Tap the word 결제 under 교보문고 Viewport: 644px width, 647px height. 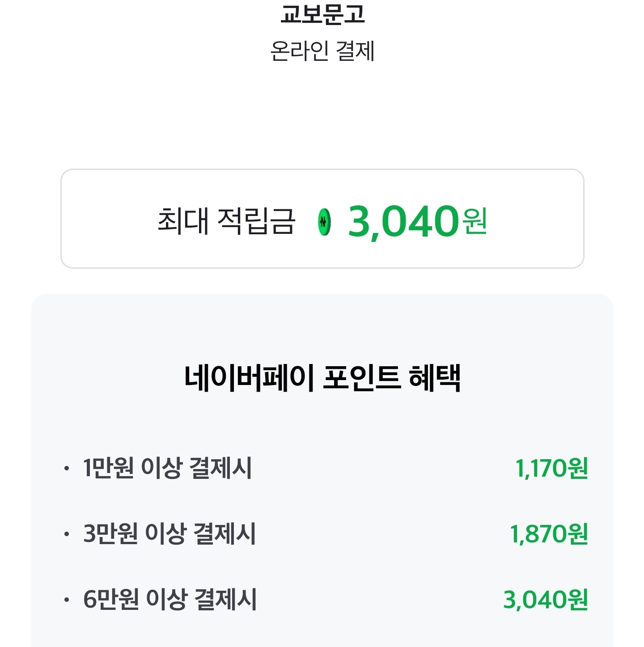click(x=355, y=51)
